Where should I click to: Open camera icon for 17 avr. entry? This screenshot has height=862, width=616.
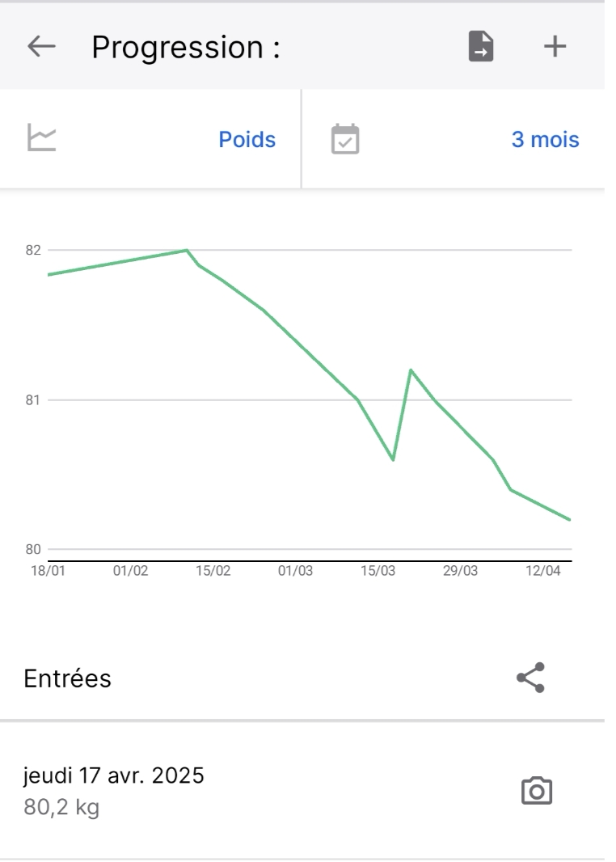click(536, 791)
